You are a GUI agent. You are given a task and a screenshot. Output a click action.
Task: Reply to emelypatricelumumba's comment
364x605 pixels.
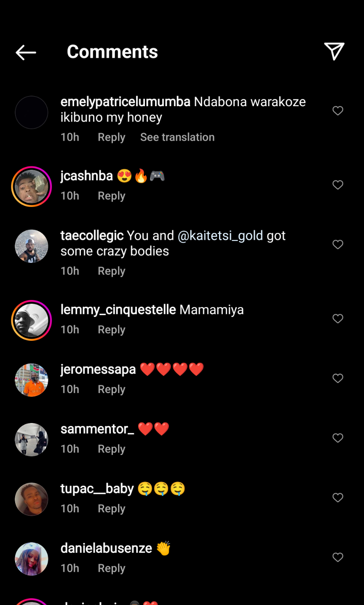pos(112,137)
